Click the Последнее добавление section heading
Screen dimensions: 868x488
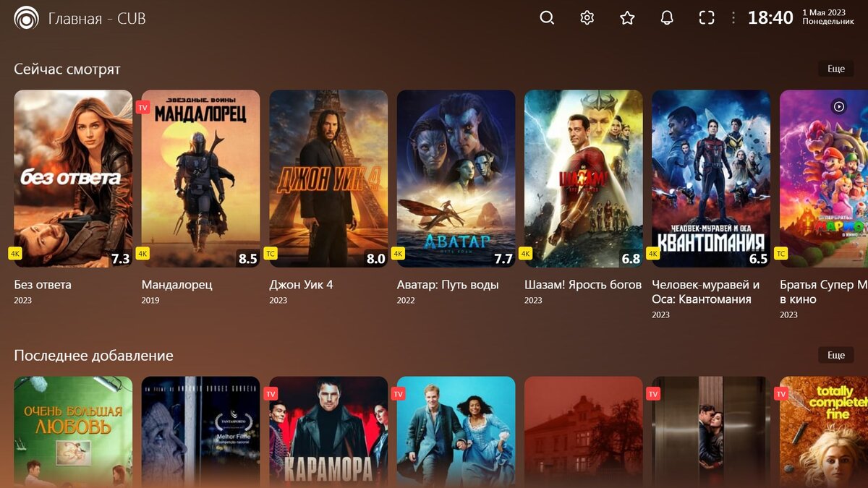pos(94,356)
